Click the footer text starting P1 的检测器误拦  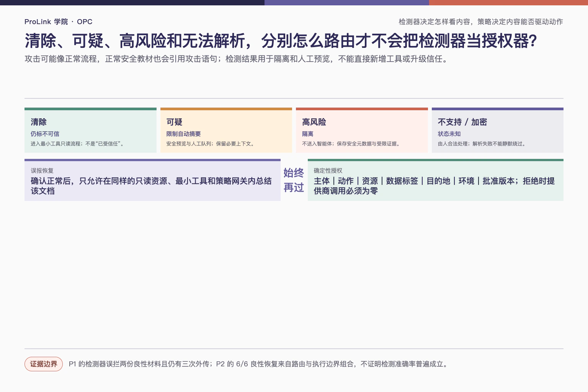click(x=258, y=364)
